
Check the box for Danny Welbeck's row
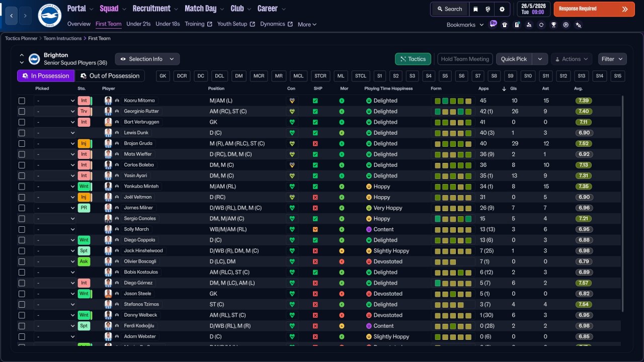click(22, 315)
